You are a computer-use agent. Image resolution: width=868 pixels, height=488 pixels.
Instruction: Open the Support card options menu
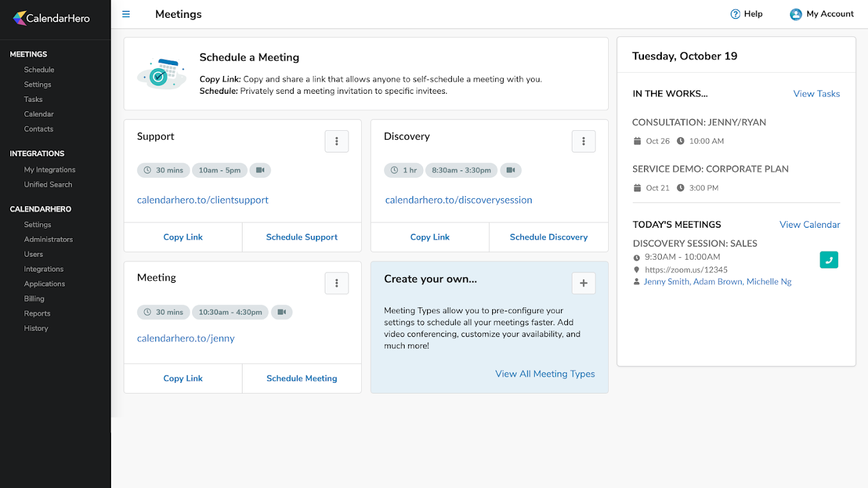pyautogui.click(x=336, y=141)
